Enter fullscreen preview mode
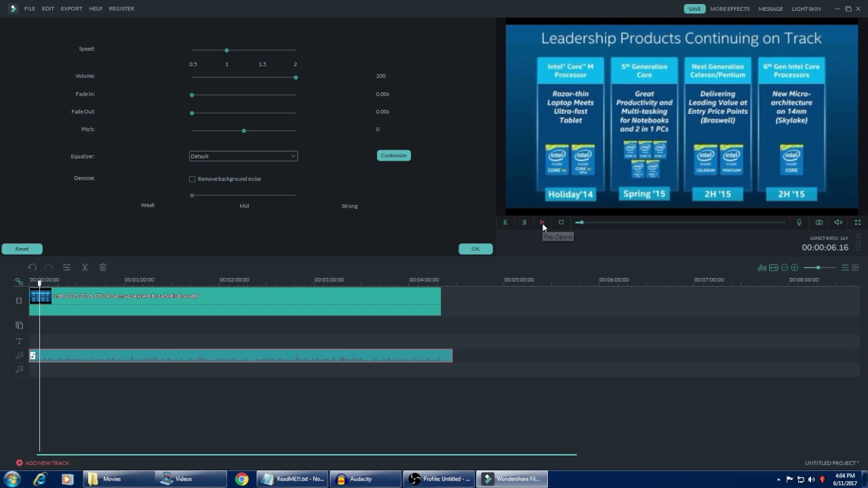The image size is (868, 488). 857,222
